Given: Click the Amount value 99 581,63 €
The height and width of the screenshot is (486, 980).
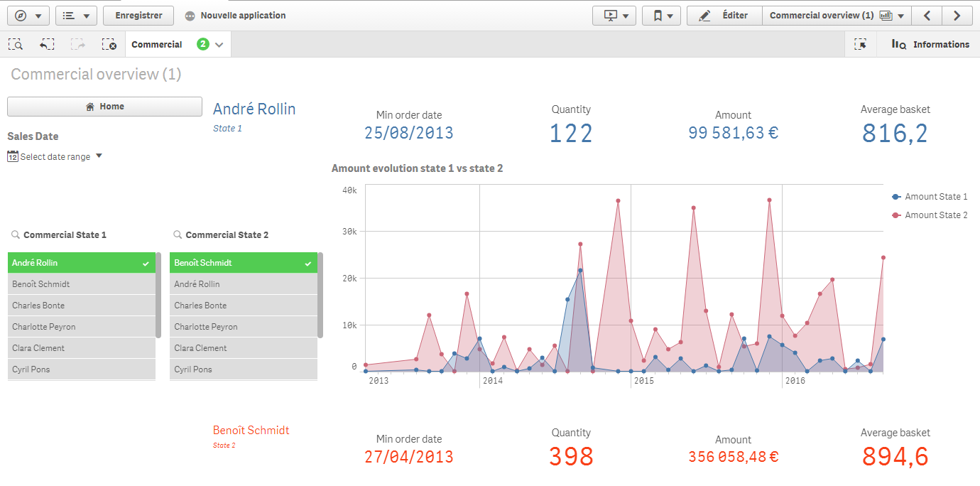Looking at the screenshot, I should [x=734, y=132].
